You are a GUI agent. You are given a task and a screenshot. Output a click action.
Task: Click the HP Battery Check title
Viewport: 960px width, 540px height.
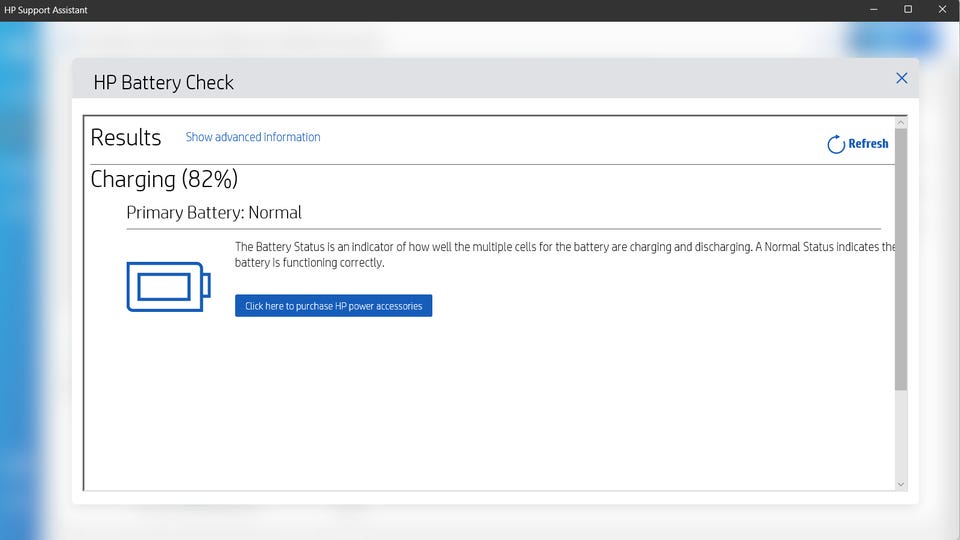163,83
